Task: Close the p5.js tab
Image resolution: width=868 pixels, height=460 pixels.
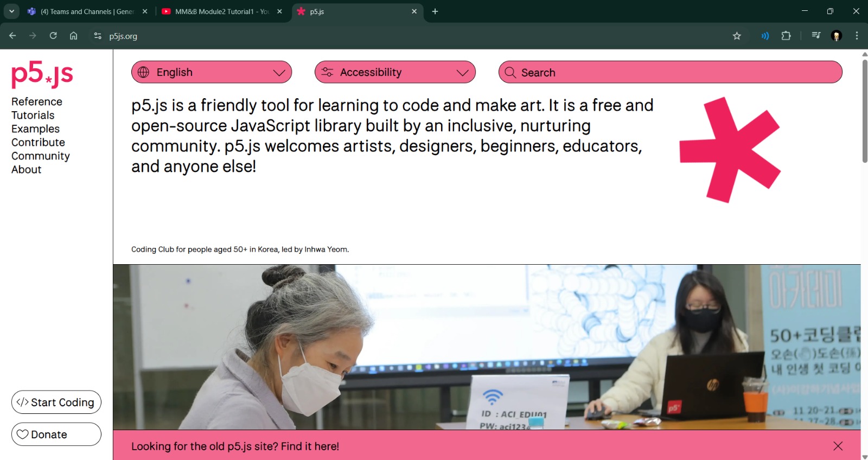Action: 414,11
